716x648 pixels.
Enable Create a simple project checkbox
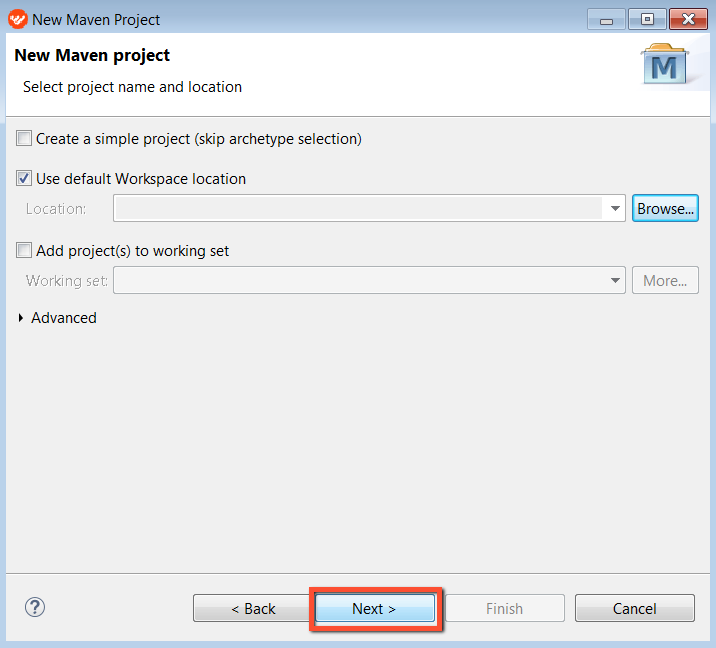click(x=24, y=138)
